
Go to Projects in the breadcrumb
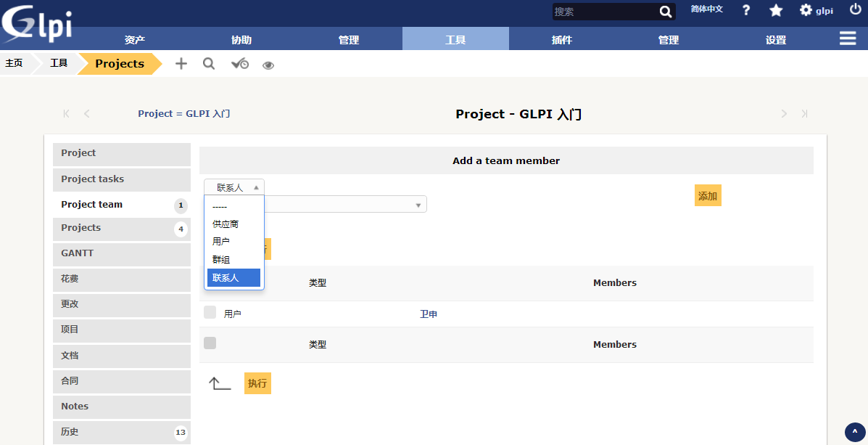pos(120,64)
